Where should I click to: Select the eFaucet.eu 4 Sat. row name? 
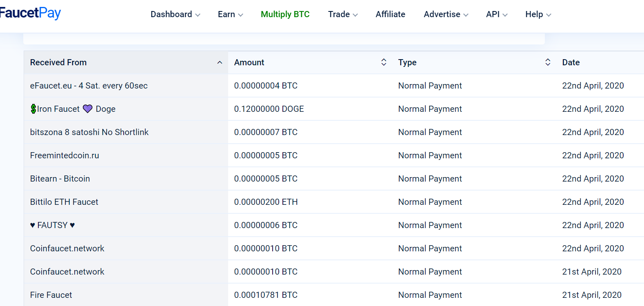click(89, 86)
